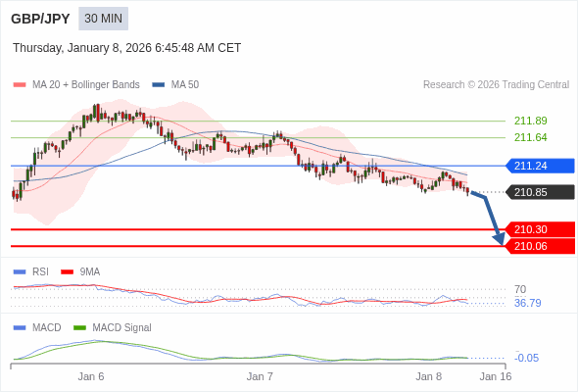Click the 211.64 resistance level label
578x392 pixels.
pos(530,137)
